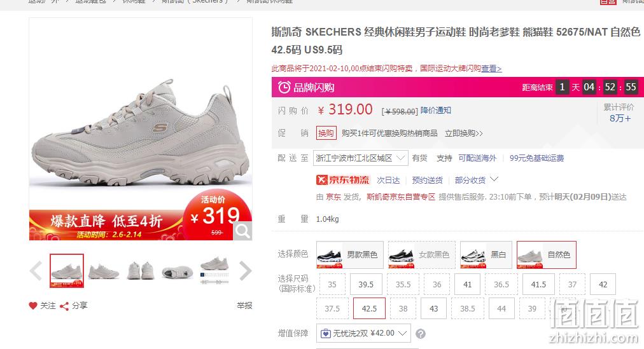Expand the 部分收货 options chevron
Viewport: 644px width, 349px height.
[494, 179]
